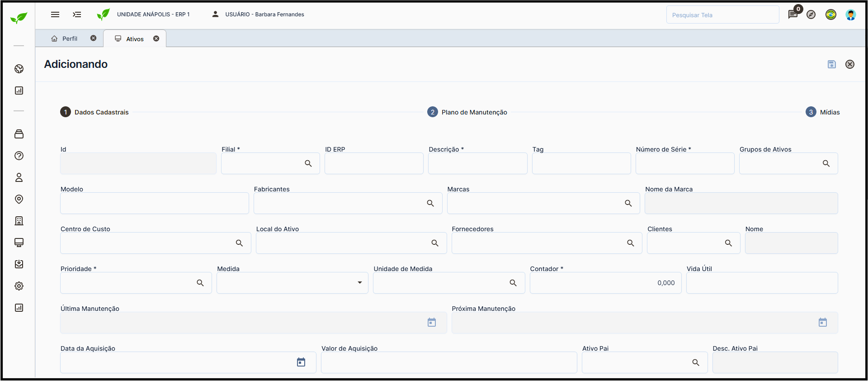
Task: Open settings gear in sidebar
Action: click(x=19, y=286)
